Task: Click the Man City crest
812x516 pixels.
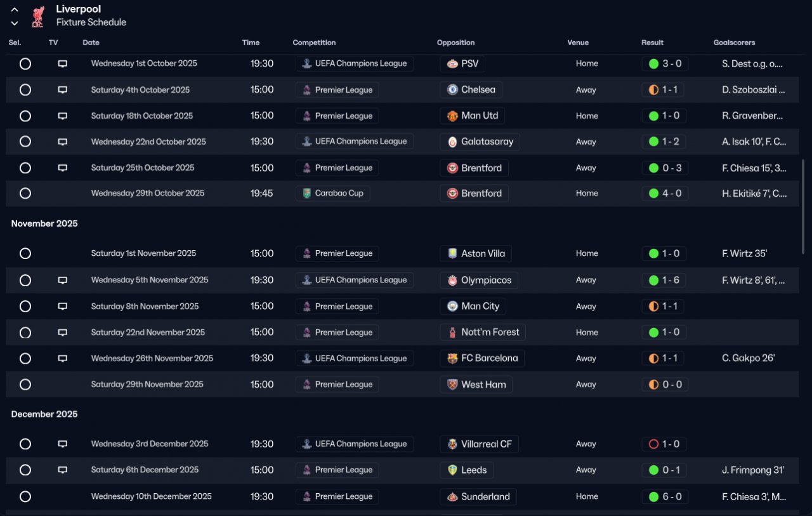Action: [x=452, y=307]
